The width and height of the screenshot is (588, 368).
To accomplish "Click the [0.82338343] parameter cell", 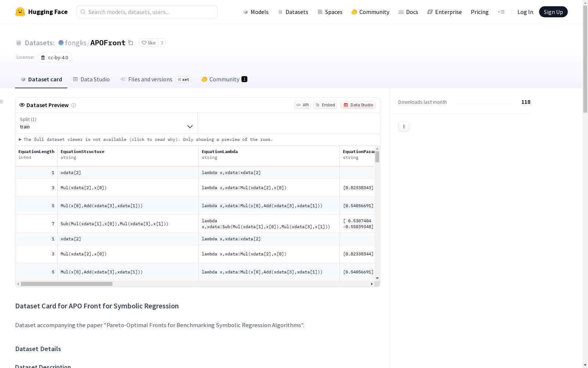I will [357, 188].
